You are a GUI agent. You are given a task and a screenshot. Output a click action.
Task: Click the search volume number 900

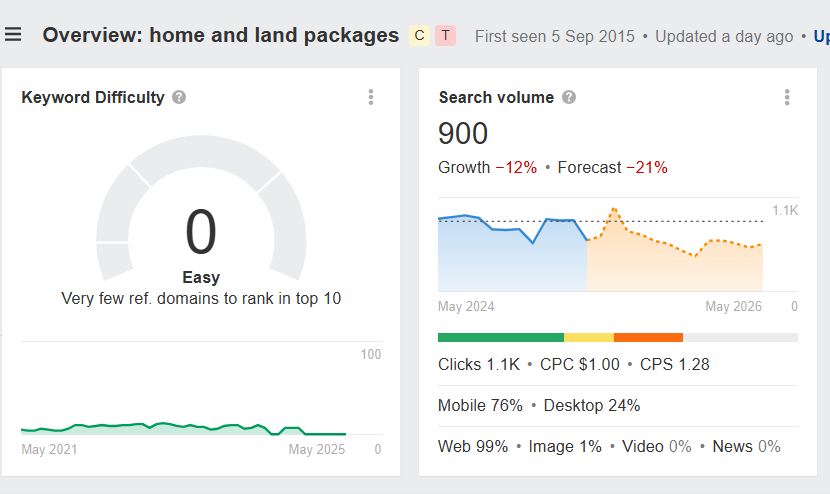(463, 133)
